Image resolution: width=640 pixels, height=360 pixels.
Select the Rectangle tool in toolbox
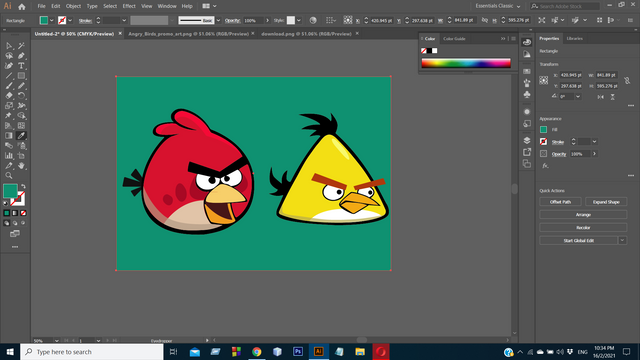click(21, 76)
